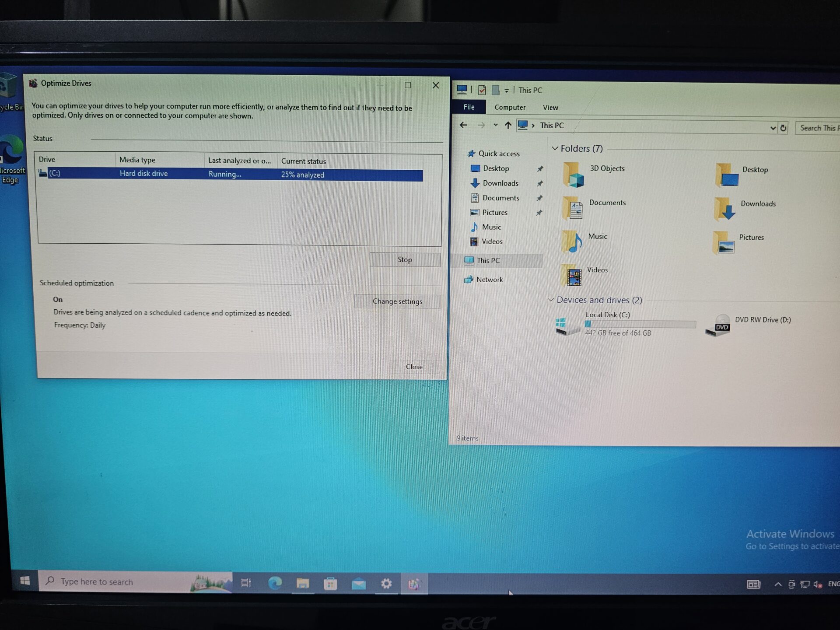Open the View ribbon tab

pyautogui.click(x=550, y=108)
